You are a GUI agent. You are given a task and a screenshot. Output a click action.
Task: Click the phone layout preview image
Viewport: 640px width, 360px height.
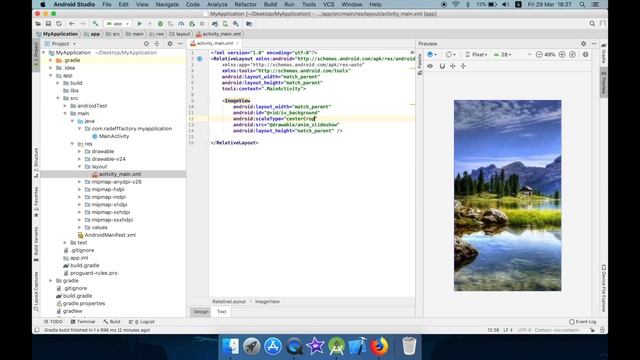tap(507, 196)
